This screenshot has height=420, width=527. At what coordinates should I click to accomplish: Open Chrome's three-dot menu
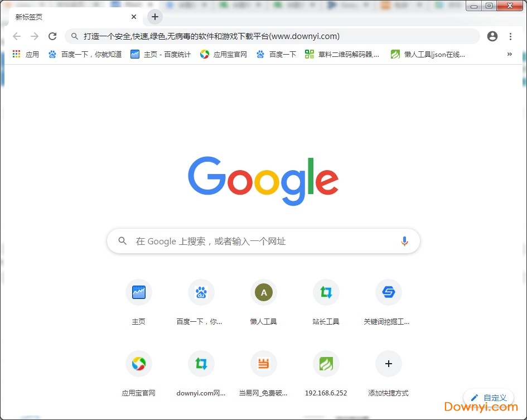[x=511, y=36]
